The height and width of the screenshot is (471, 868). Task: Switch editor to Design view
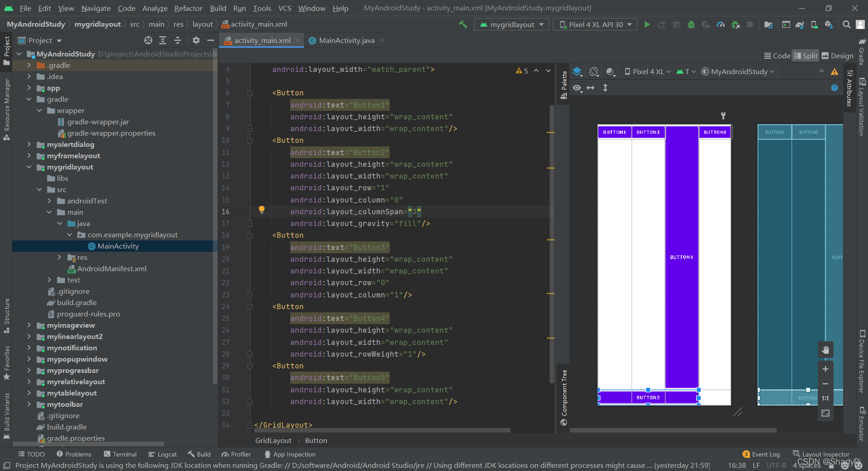[x=837, y=56]
